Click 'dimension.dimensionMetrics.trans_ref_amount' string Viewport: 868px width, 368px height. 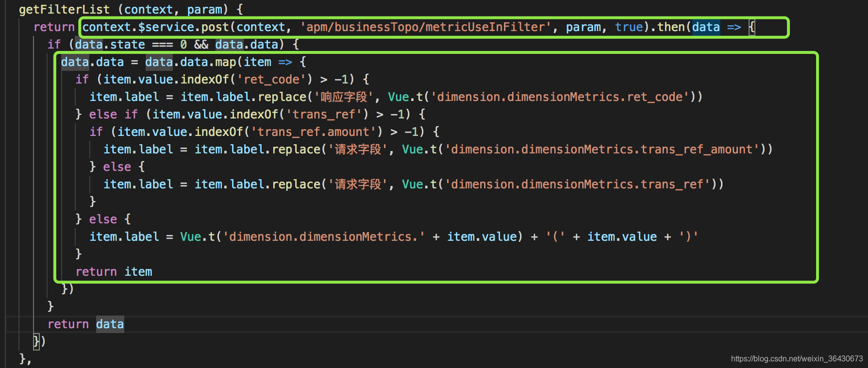click(x=601, y=150)
